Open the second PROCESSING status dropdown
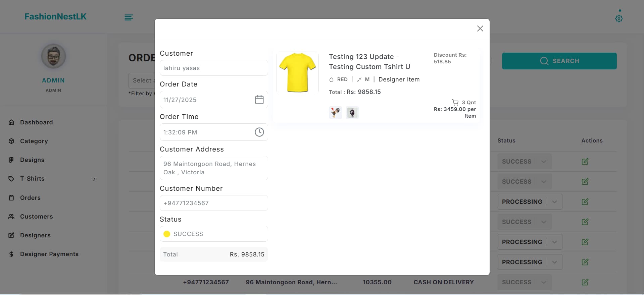 (x=530, y=242)
